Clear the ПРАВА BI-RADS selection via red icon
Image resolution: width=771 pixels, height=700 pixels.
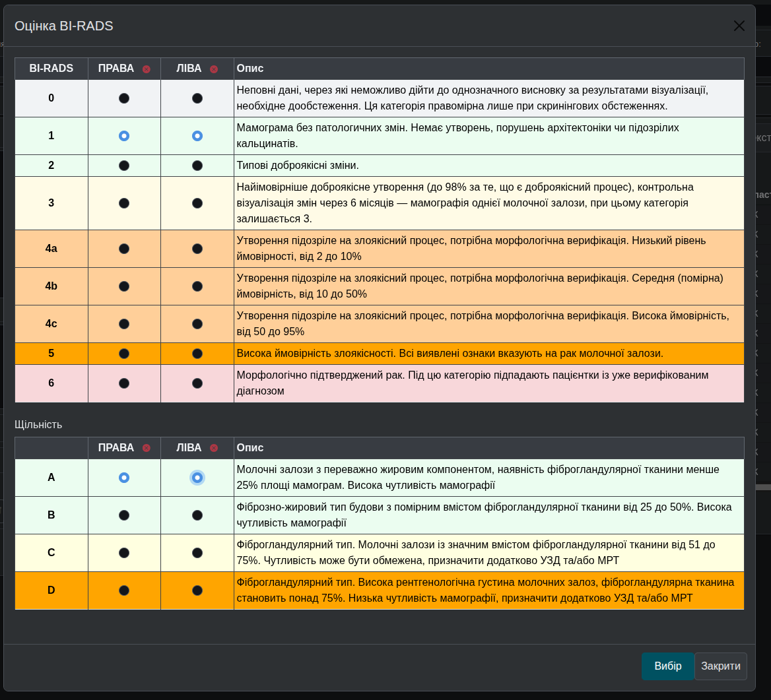point(147,69)
